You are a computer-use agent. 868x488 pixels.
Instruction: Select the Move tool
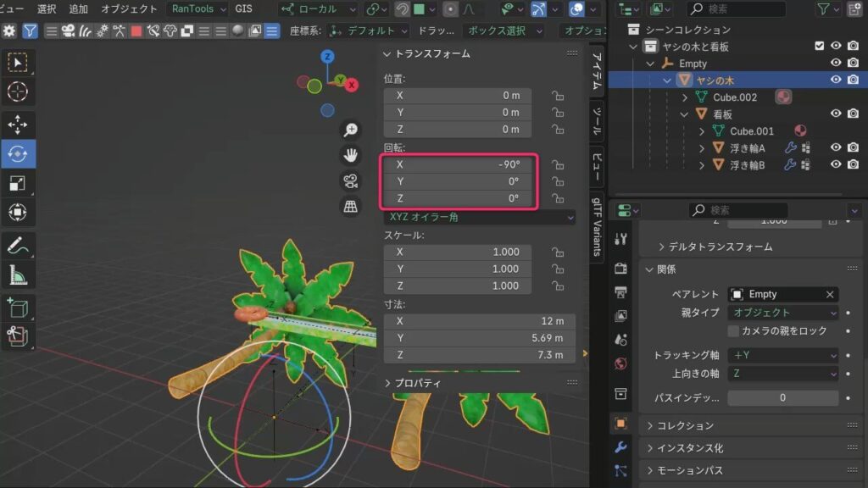18,125
